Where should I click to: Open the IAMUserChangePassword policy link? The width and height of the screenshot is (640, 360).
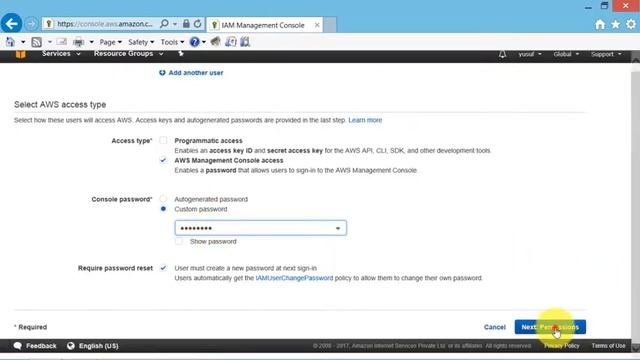pyautogui.click(x=294, y=278)
